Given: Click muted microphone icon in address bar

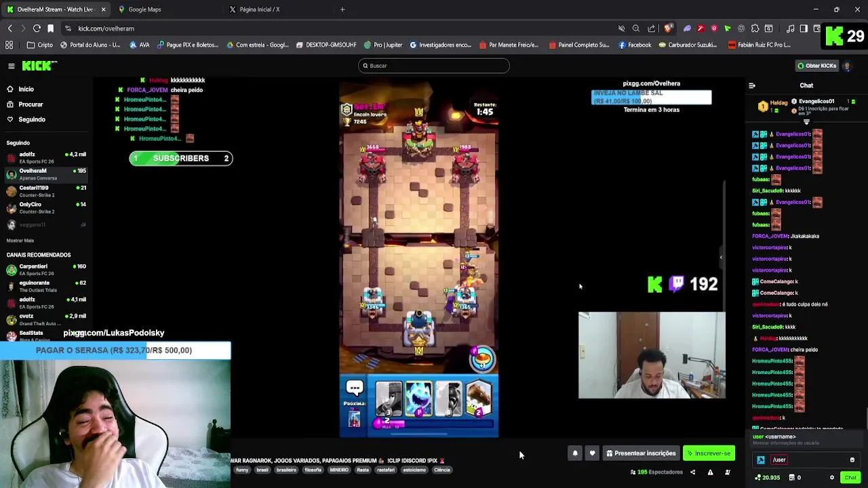Looking at the screenshot, I should 621,28.
